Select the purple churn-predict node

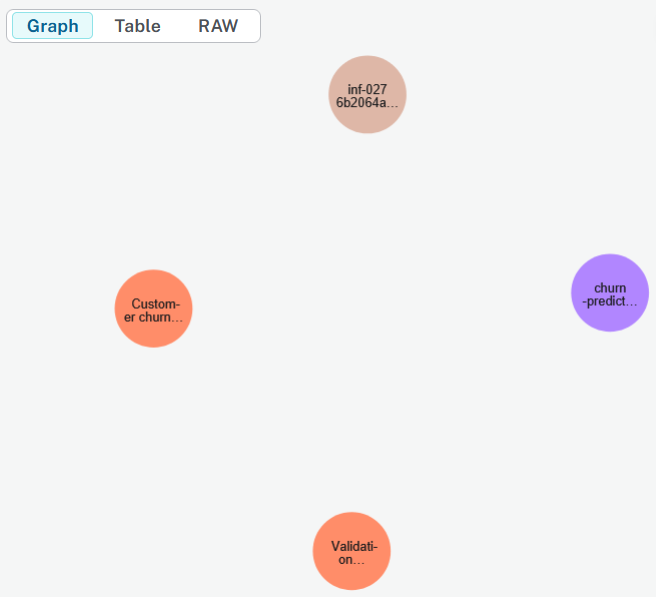point(609,293)
